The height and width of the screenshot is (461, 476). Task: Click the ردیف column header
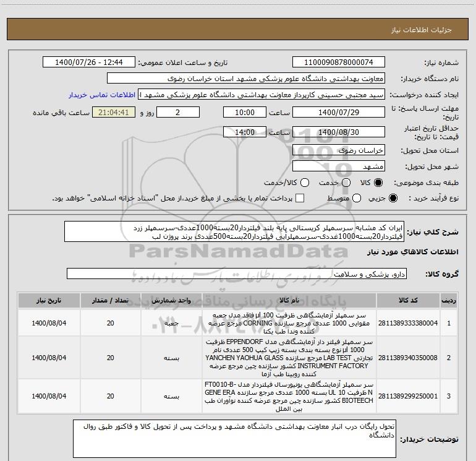click(x=449, y=301)
